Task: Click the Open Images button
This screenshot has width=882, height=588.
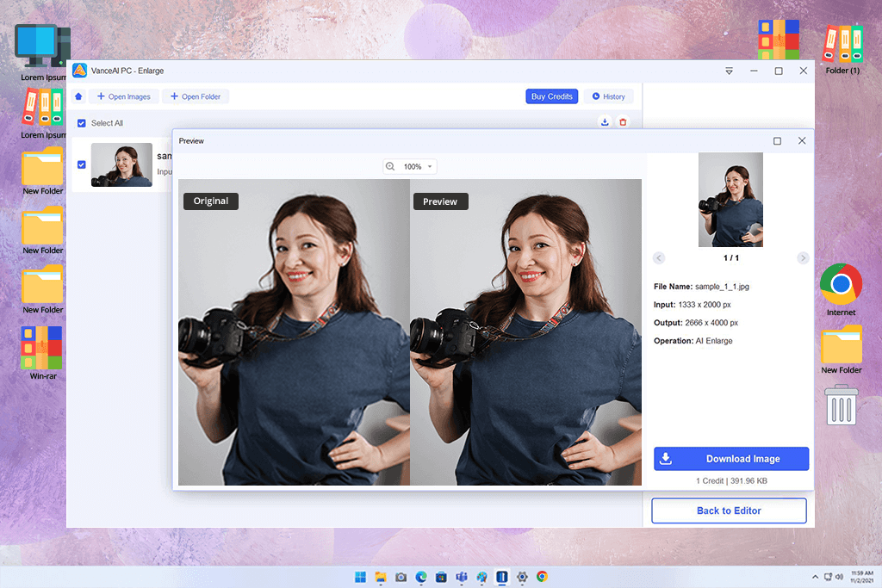Action: (x=124, y=96)
